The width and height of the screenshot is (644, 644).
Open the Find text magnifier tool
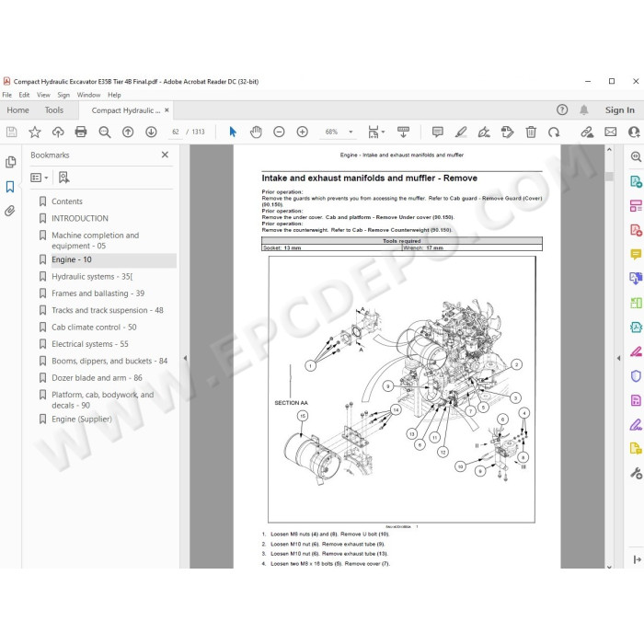click(105, 132)
